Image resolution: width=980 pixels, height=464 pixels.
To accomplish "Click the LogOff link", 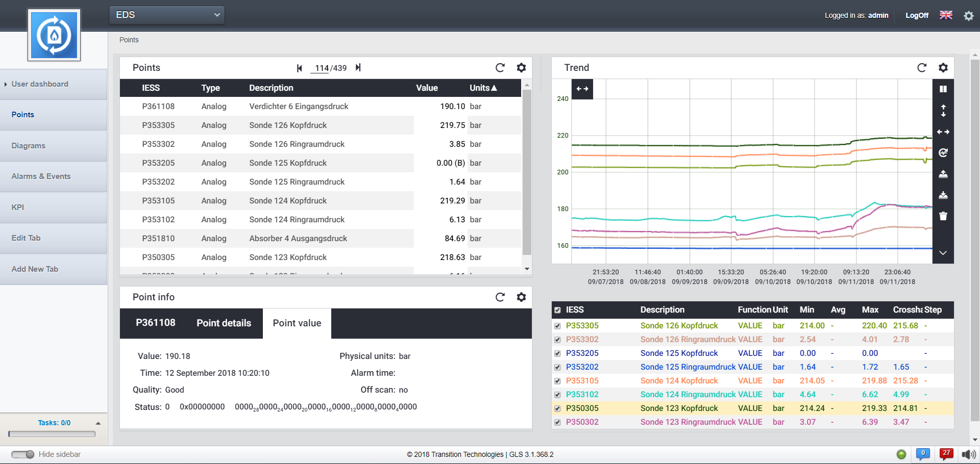I will click(917, 15).
